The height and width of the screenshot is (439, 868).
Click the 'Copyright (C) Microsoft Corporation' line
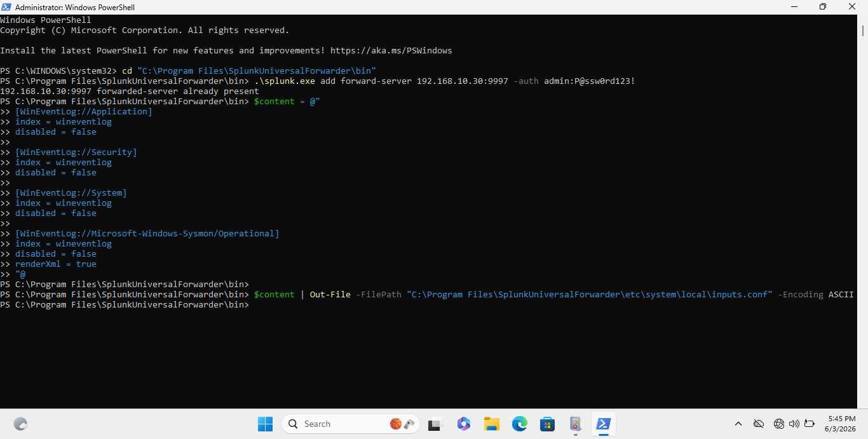coord(145,30)
